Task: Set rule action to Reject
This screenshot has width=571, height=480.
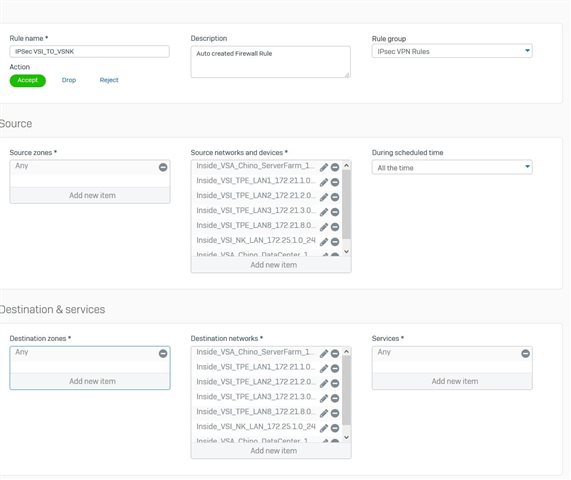Action: click(109, 80)
